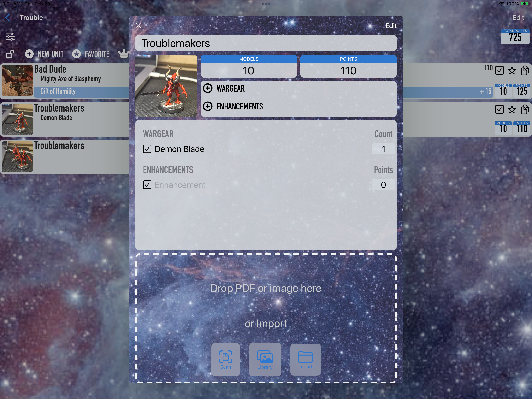Open the last Troublemakers unit thumbnail
The width and height of the screenshot is (532, 399).
[x=17, y=157]
